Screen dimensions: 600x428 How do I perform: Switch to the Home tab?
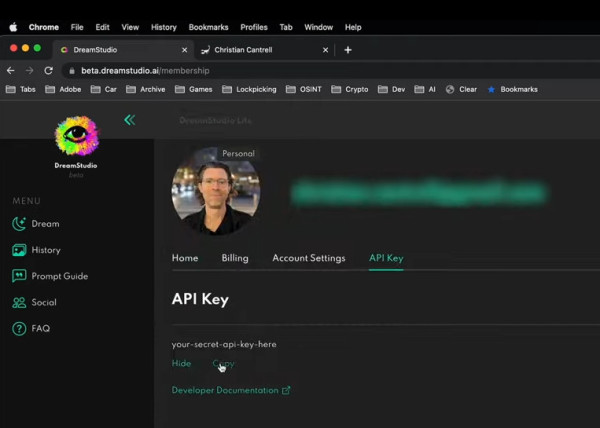pos(185,258)
